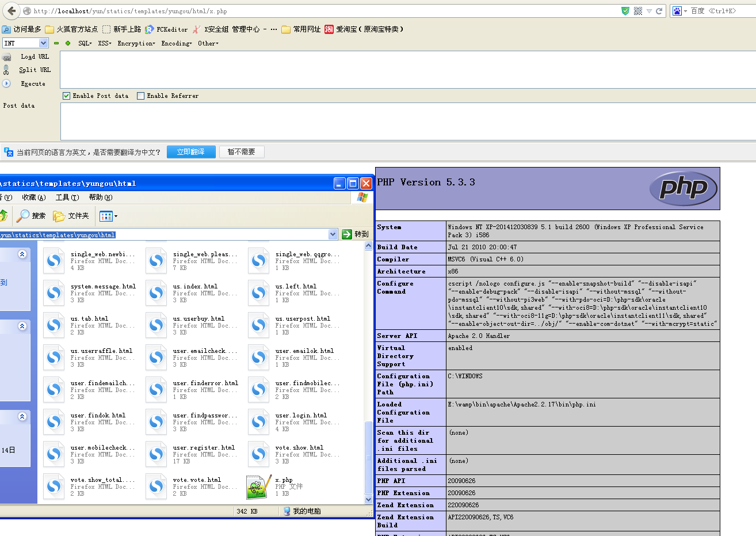Open the 访问最多 bookmark
Screen dimensions: 756x536
coord(22,29)
